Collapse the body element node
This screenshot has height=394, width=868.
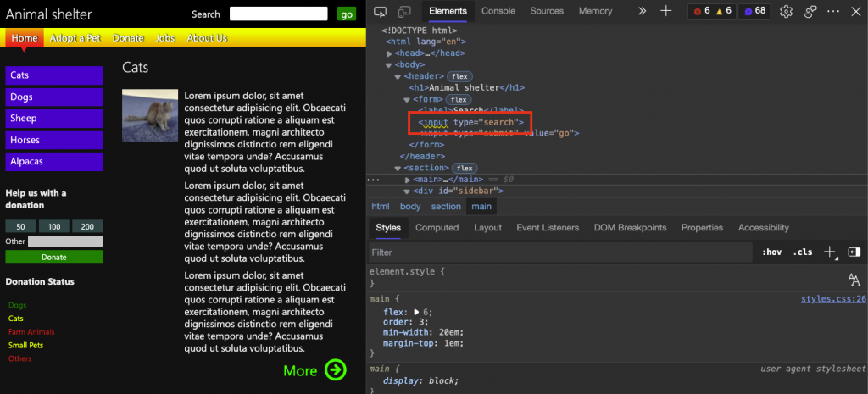[x=388, y=65]
